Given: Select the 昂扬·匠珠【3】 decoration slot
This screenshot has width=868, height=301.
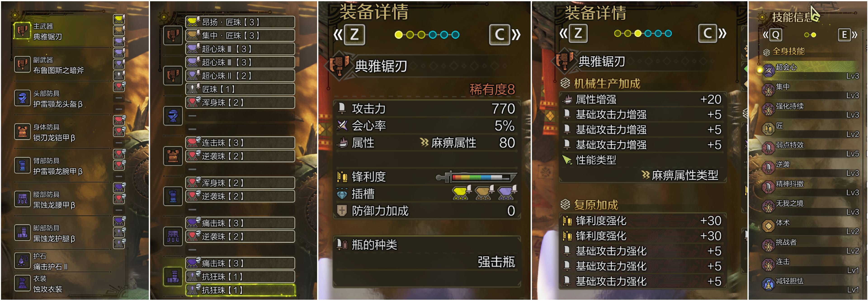Looking at the screenshot, I should coord(240,22).
